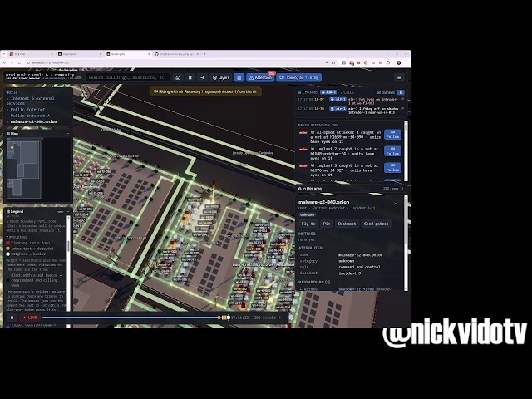Follow the implant 3 alert
Image resolution: width=532 pixels, height=399 pixels.
[392, 168]
